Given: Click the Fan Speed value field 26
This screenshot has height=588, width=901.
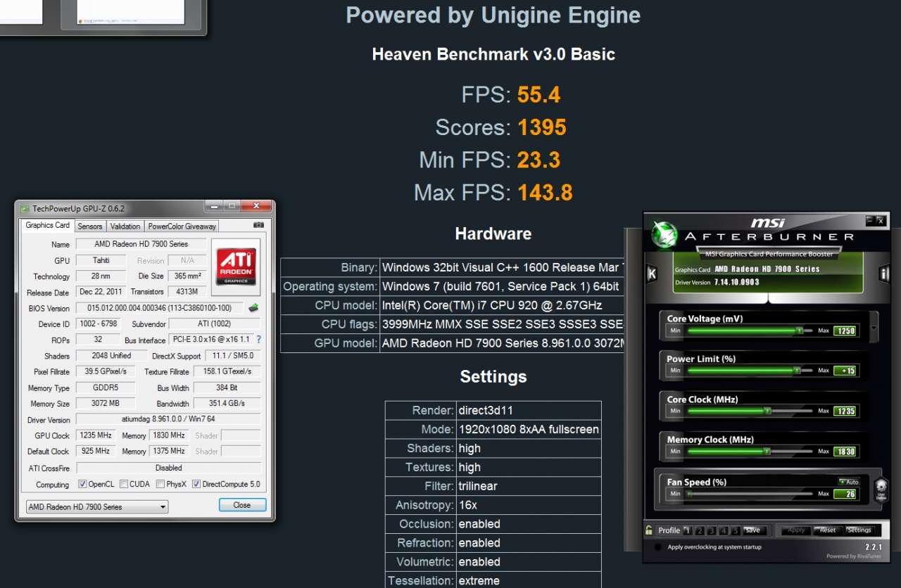Looking at the screenshot, I should coord(845,494).
